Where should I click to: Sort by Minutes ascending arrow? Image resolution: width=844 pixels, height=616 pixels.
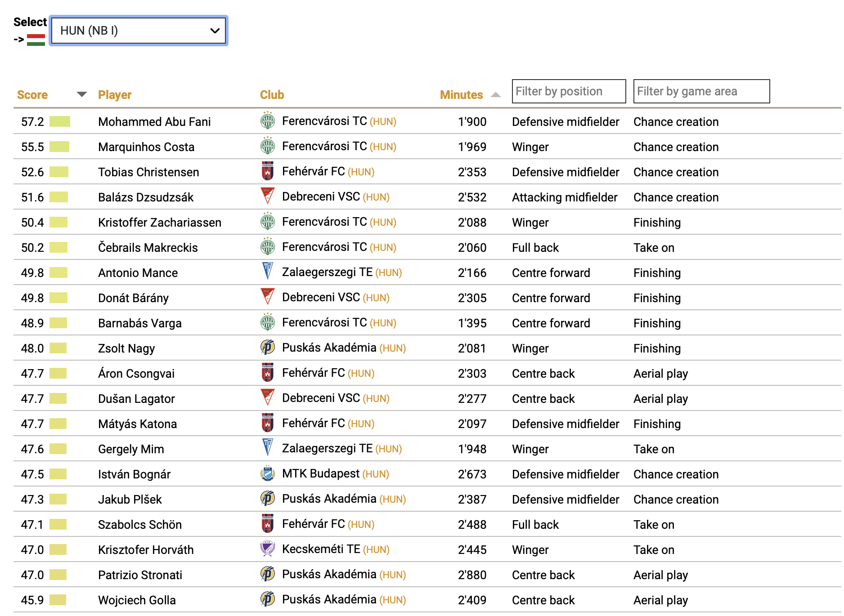tap(495, 94)
